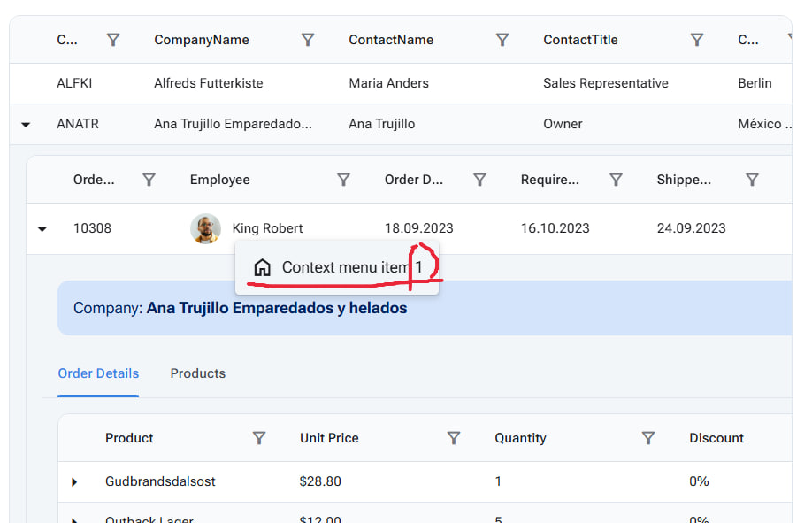Screen dimensions: 812x523
Task: Click the Order Date column filter icon
Action: (480, 180)
